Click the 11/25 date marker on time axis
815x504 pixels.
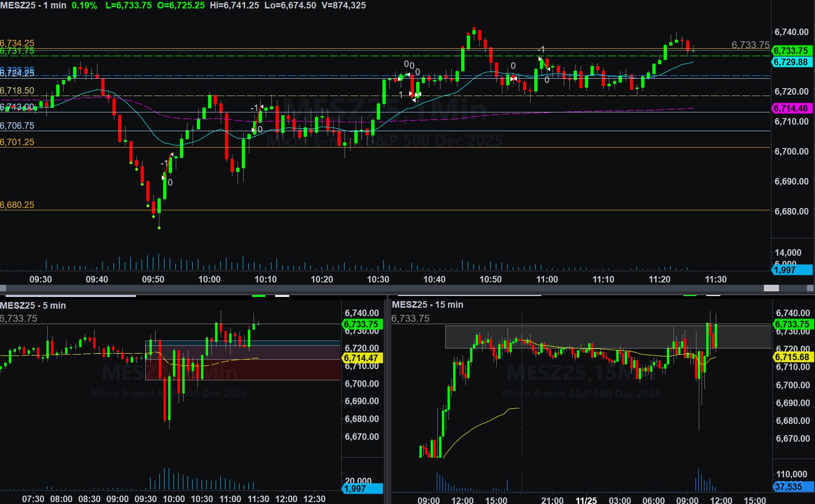[x=586, y=500]
